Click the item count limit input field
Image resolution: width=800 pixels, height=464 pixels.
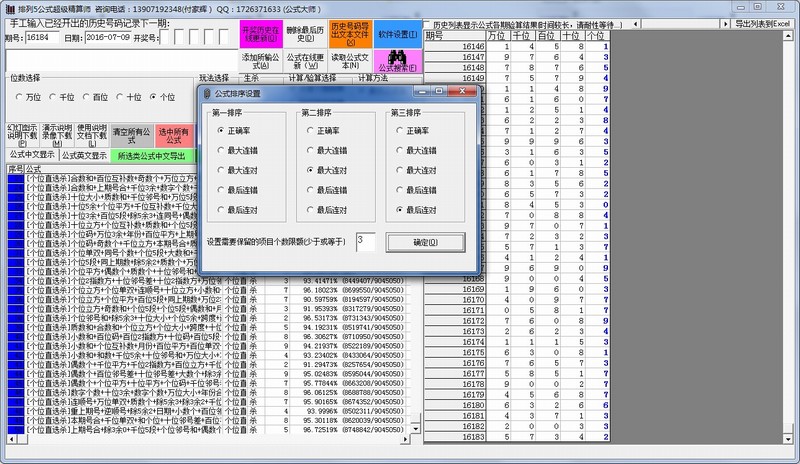tap(365, 241)
